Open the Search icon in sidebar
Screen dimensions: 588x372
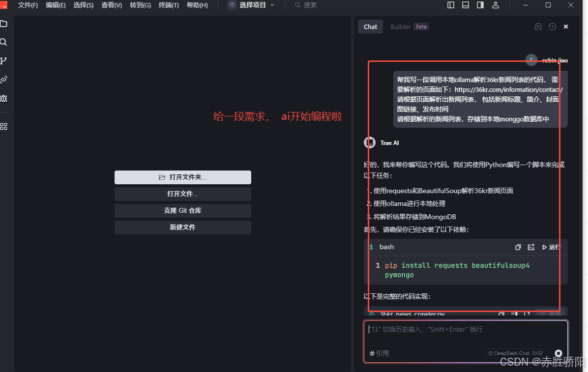coord(4,42)
